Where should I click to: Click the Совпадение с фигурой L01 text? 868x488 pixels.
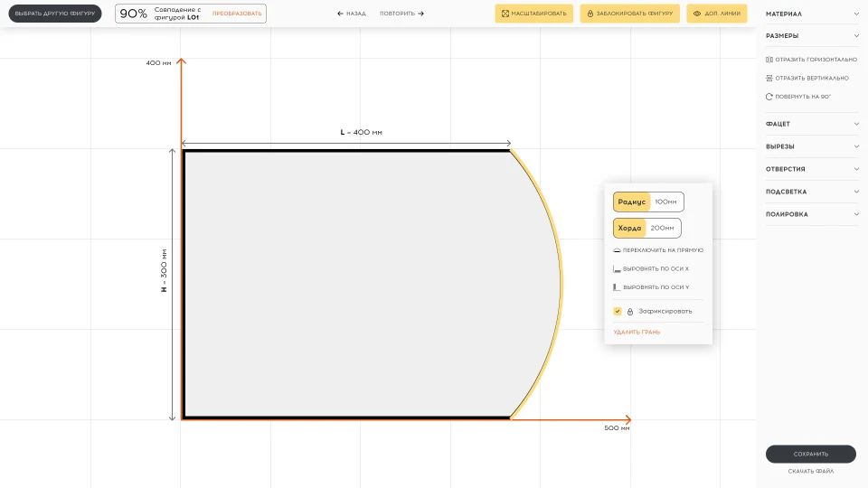click(177, 14)
